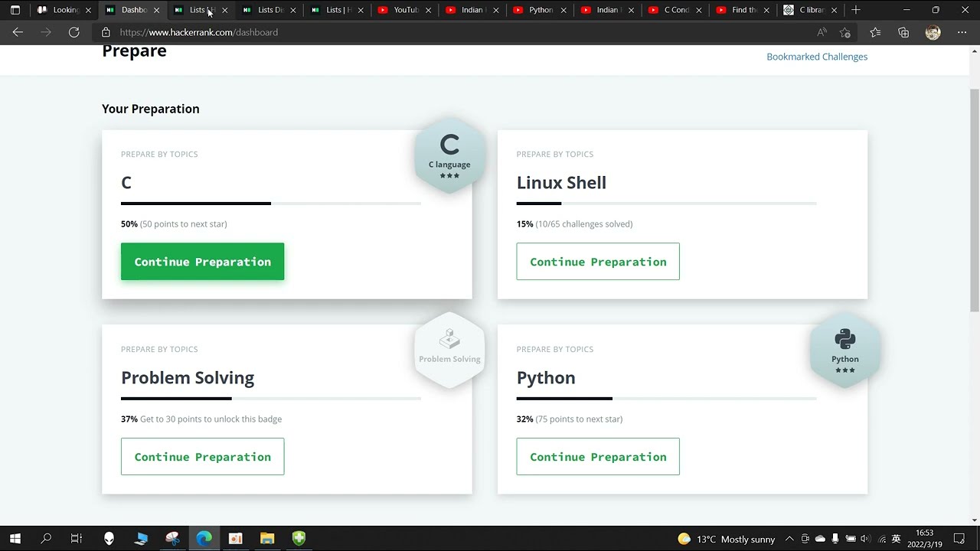Viewport: 980px width, 551px height.
Task: Click the site lock icon in the address bar
Action: point(106,32)
